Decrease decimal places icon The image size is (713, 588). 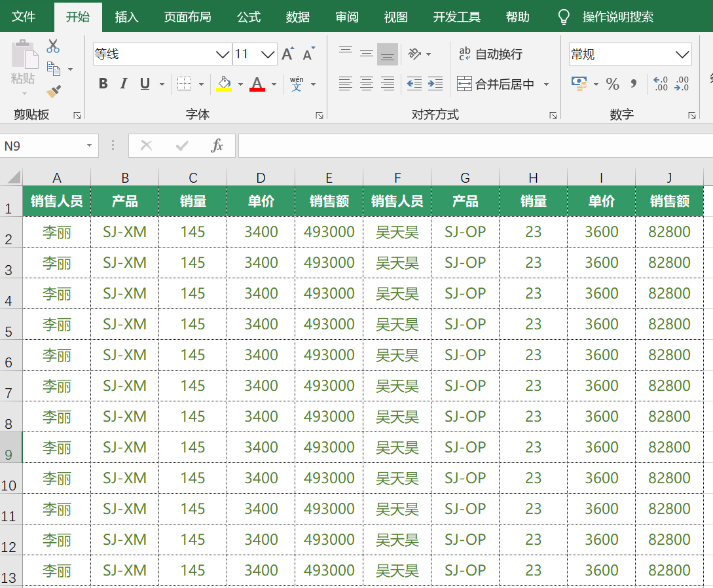[682, 84]
